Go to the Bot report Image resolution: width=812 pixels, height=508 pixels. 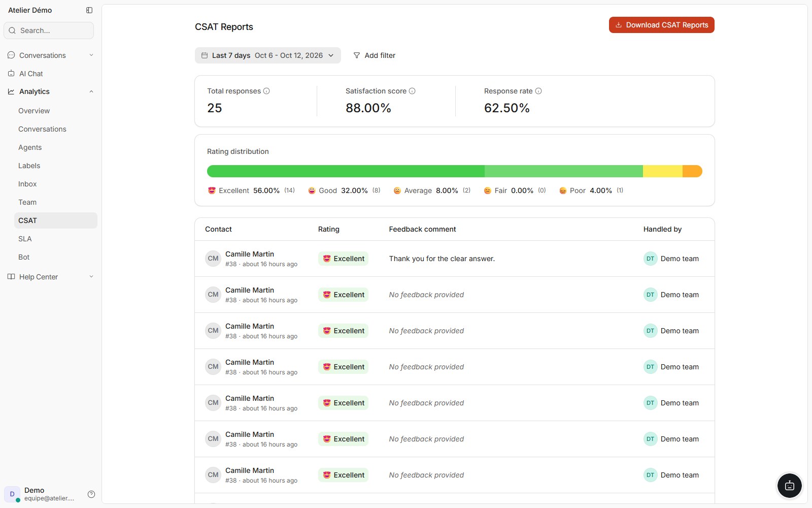point(55,257)
